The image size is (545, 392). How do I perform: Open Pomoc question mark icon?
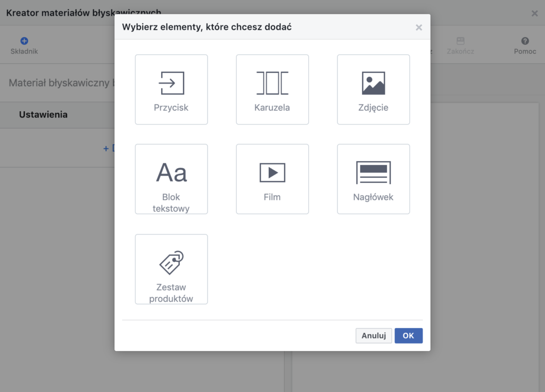point(525,41)
